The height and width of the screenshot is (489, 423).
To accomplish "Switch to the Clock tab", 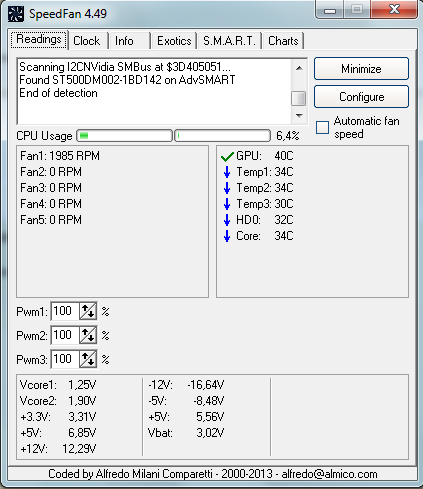I will click(x=87, y=41).
